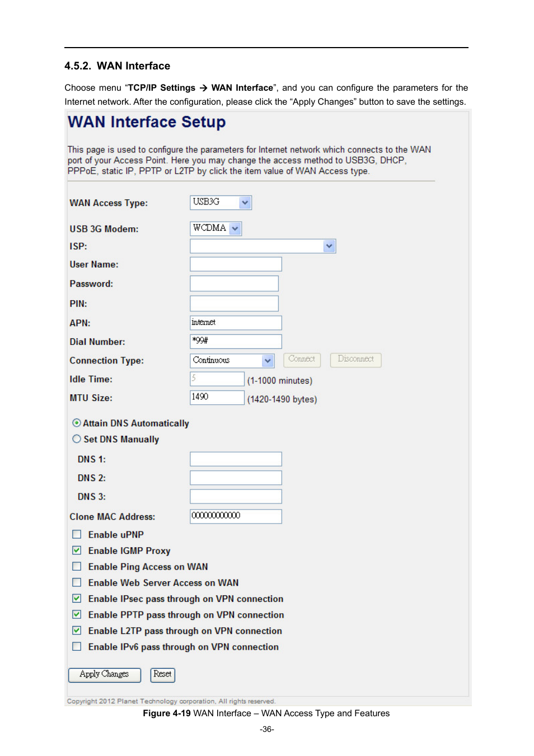The image size is (534, 756).
Task: Click the Password input field
Action: point(234,283)
